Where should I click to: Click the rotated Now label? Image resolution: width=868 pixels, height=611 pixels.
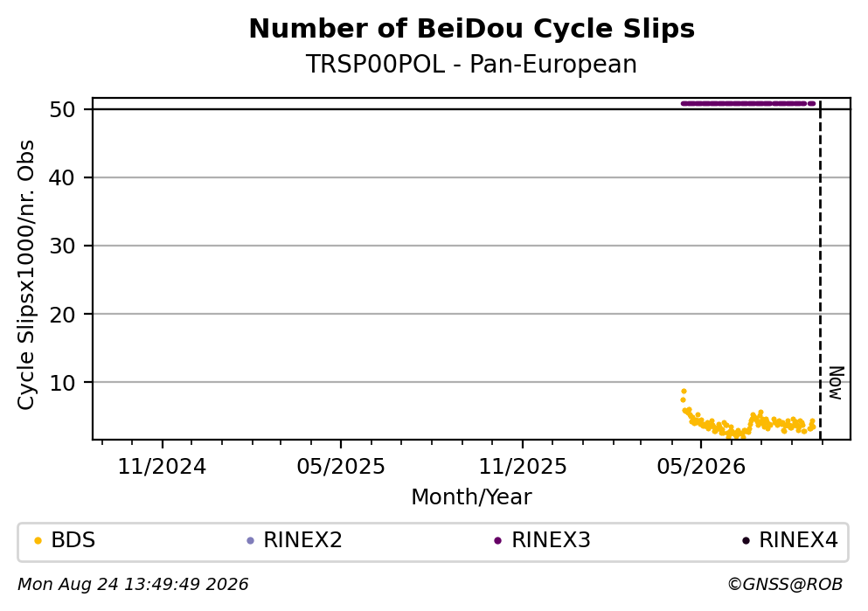(836, 383)
